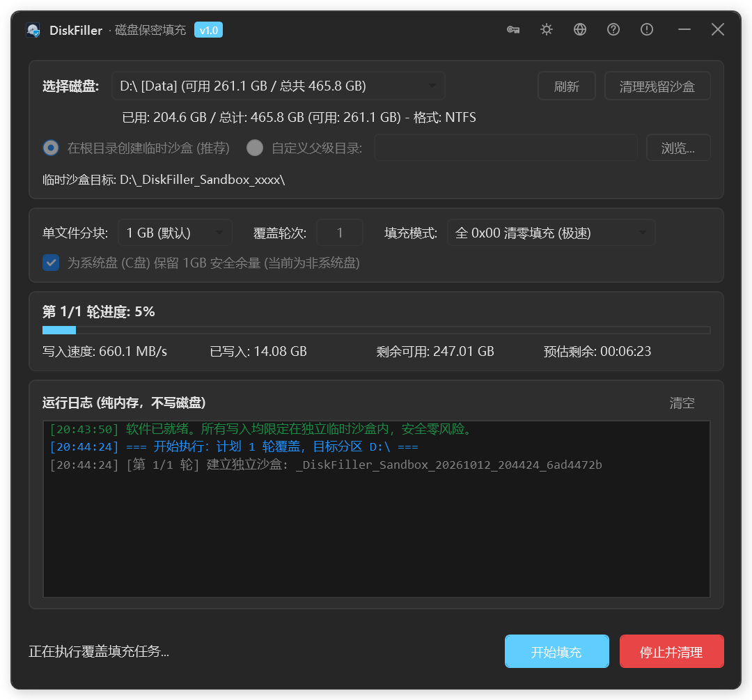Image resolution: width=752 pixels, height=700 pixels.
Task: Click the log line 建立独立沙盒
Action: click(326, 465)
